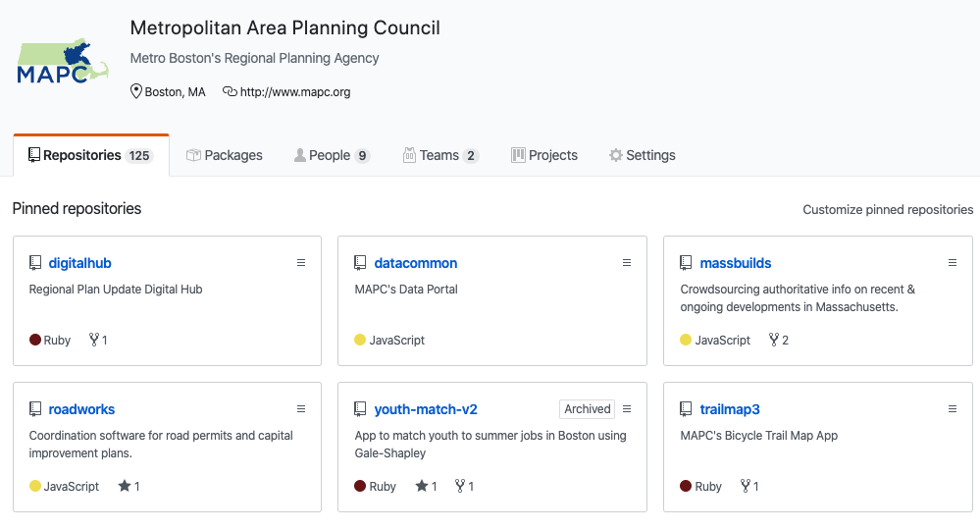
Task: Go to the Projects tab
Action: point(544,155)
